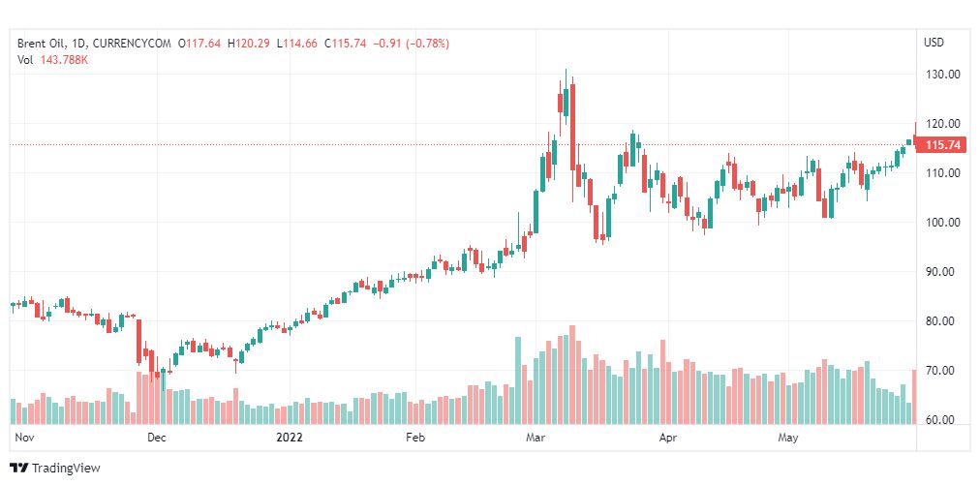This screenshot has width=980, height=485.
Task: Click the close value C115.74 in legend
Action: (x=347, y=44)
